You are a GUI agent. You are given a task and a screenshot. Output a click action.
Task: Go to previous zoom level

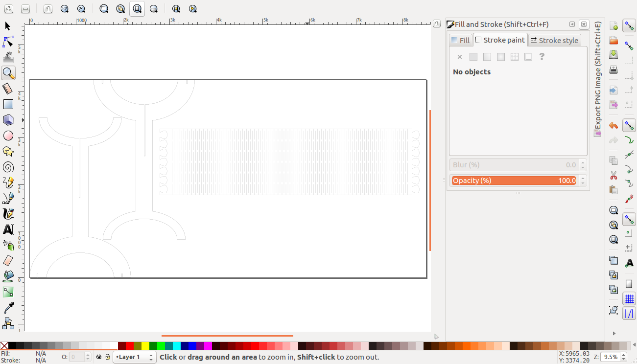176,9
